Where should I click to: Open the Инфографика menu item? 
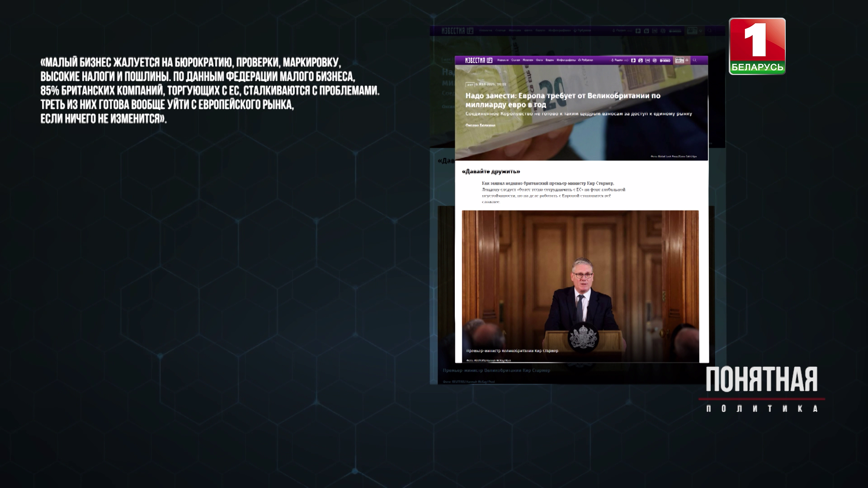566,60
